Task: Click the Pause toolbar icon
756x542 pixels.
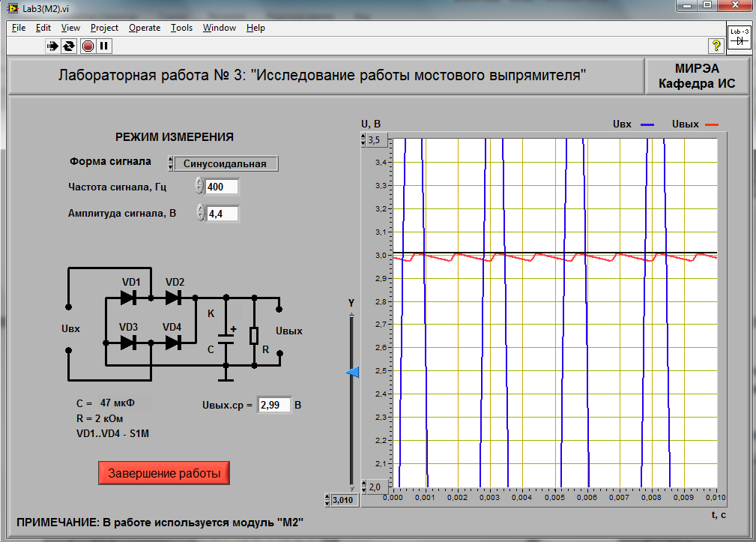Action: [x=103, y=46]
